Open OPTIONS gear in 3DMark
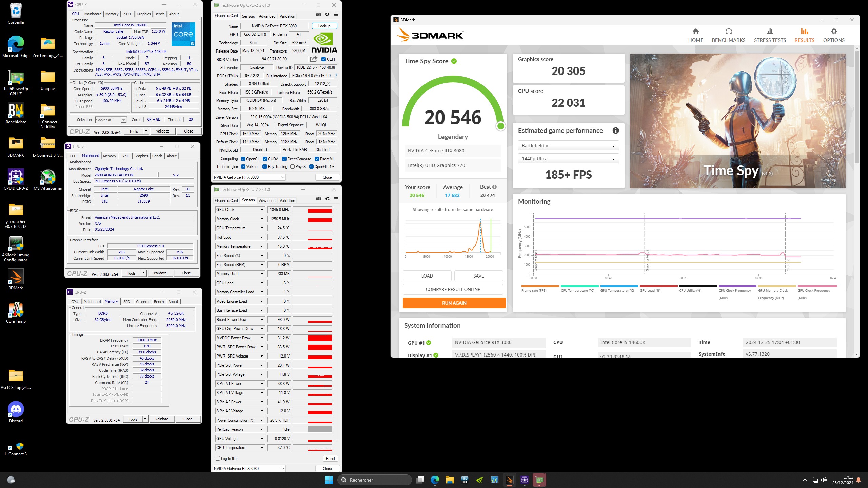 834,35
